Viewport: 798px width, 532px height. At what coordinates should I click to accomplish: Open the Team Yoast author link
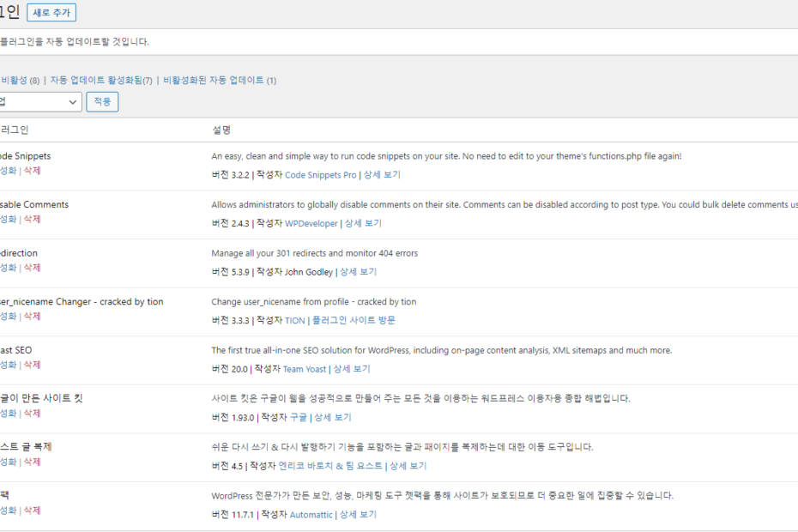tap(305, 369)
